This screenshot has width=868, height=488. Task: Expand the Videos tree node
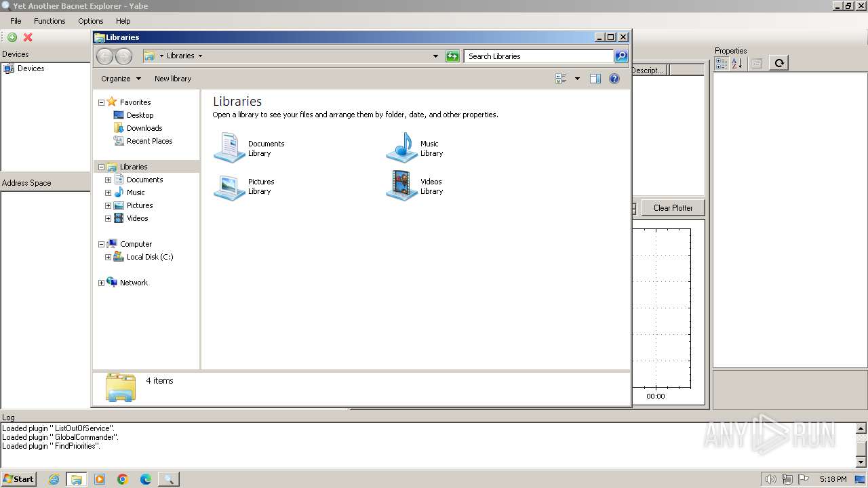(x=108, y=218)
